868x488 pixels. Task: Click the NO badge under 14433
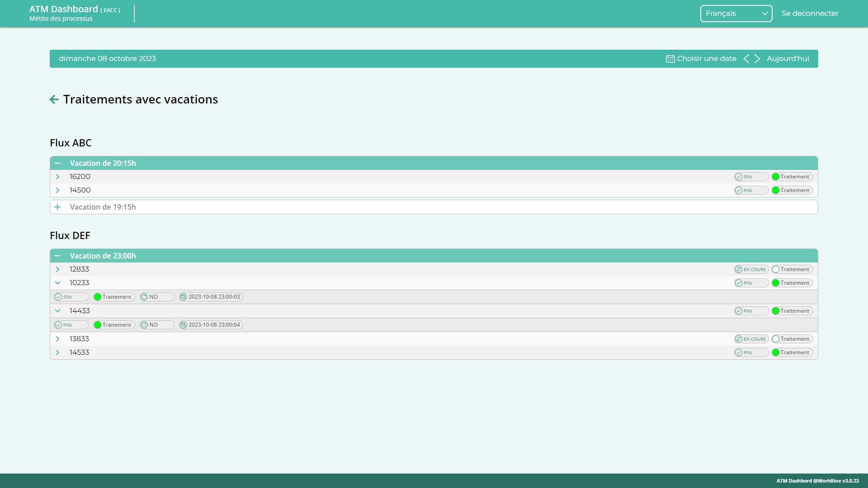tap(156, 325)
